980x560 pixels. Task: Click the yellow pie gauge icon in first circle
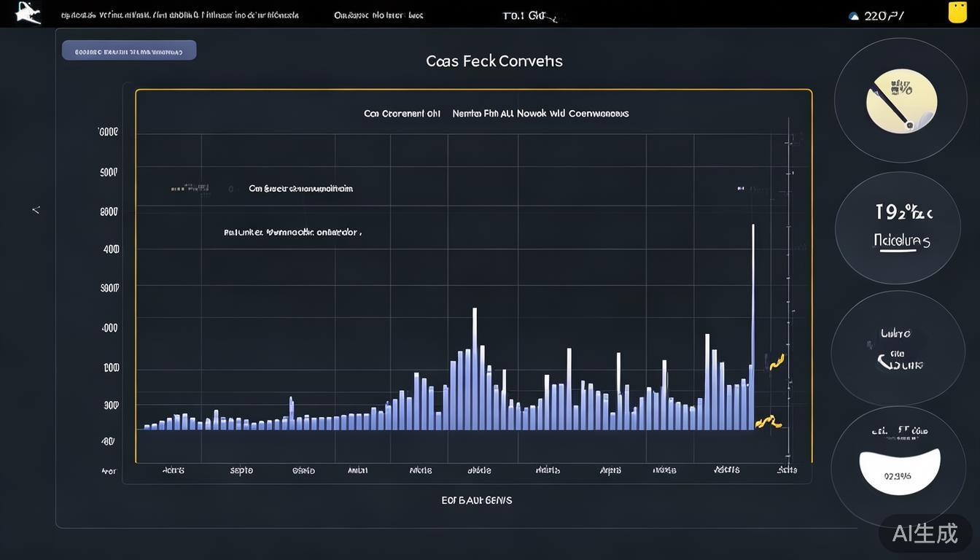pos(901,101)
